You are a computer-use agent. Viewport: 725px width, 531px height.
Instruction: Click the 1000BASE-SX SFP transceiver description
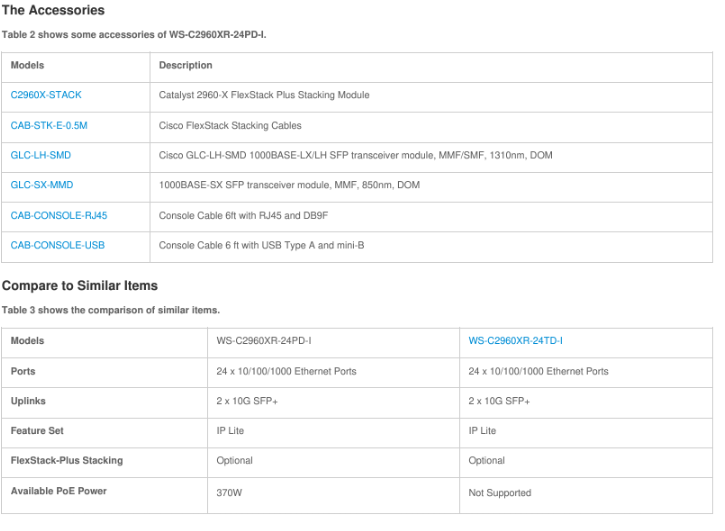[289, 185]
